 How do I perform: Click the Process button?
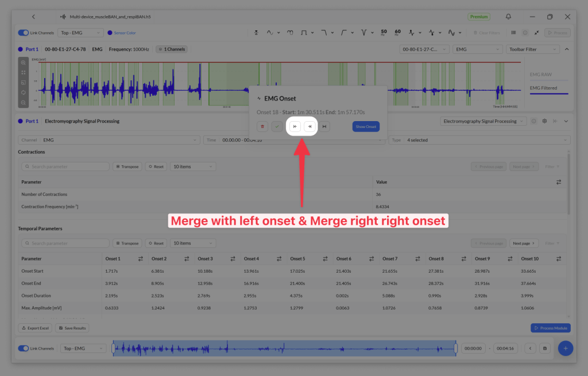(558, 33)
